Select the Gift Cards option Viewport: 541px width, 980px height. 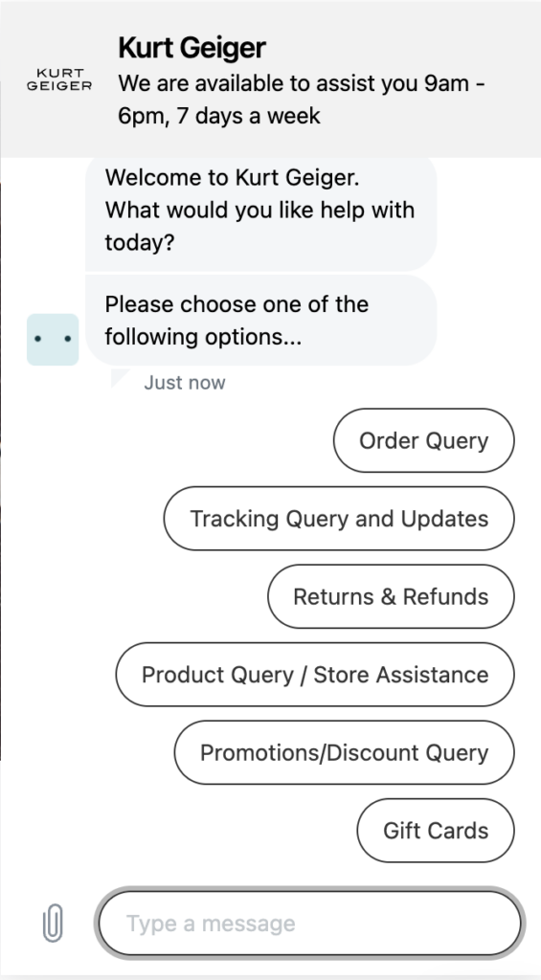(x=436, y=831)
